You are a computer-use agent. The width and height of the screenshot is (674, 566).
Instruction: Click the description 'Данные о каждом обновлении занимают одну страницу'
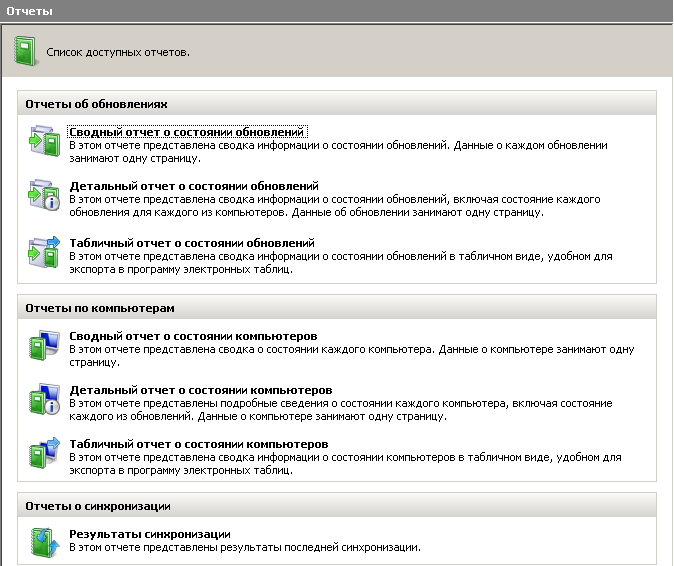pyautogui.click(x=338, y=152)
